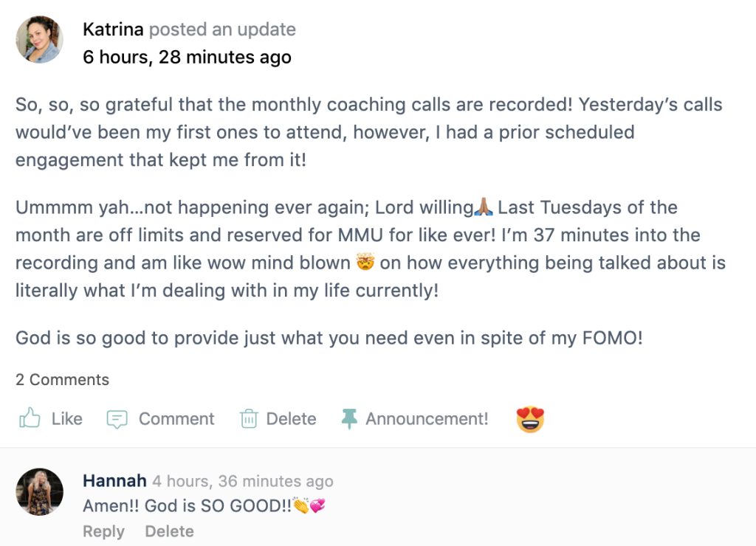
Task: Click the pushpin Announcement icon
Action: coord(349,419)
